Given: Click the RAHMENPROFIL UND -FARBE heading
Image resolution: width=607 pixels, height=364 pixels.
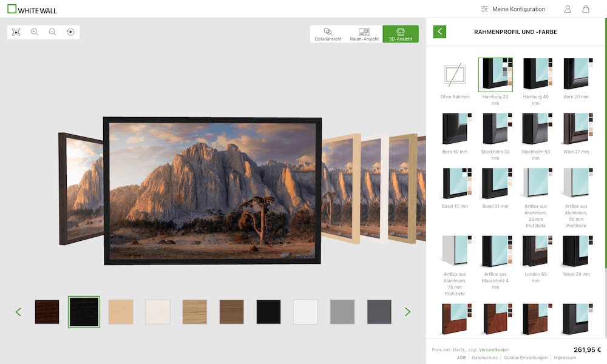Looking at the screenshot, I should point(515,32).
